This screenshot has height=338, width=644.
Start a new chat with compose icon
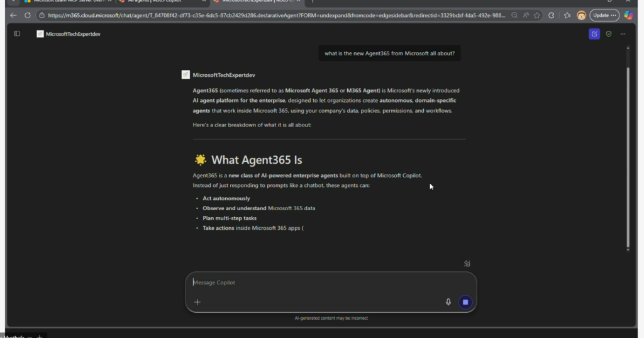coord(594,34)
